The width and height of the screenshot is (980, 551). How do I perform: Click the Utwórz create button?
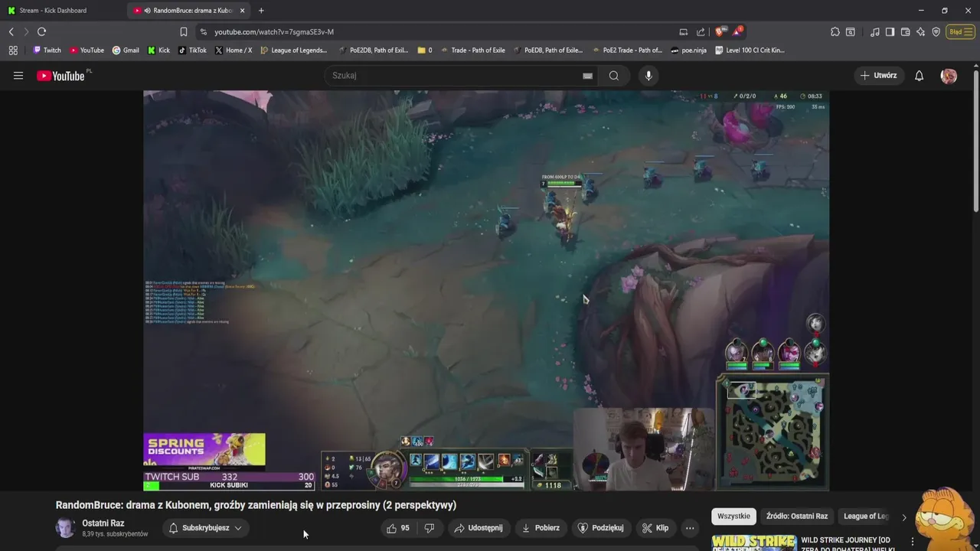pyautogui.click(x=878, y=76)
